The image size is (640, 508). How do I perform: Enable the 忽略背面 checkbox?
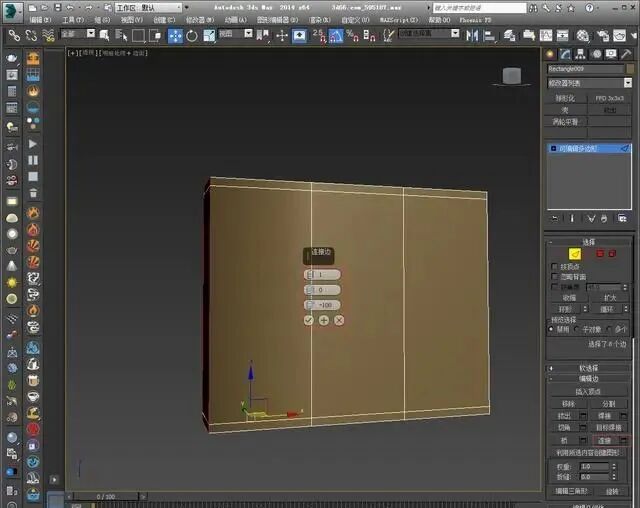tap(554, 277)
